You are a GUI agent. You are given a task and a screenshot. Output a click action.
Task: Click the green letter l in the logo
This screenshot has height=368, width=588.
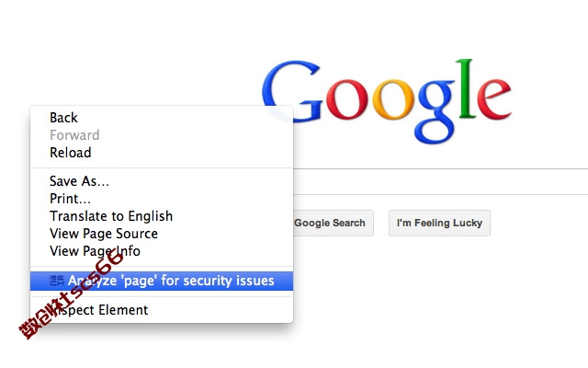pos(466,88)
